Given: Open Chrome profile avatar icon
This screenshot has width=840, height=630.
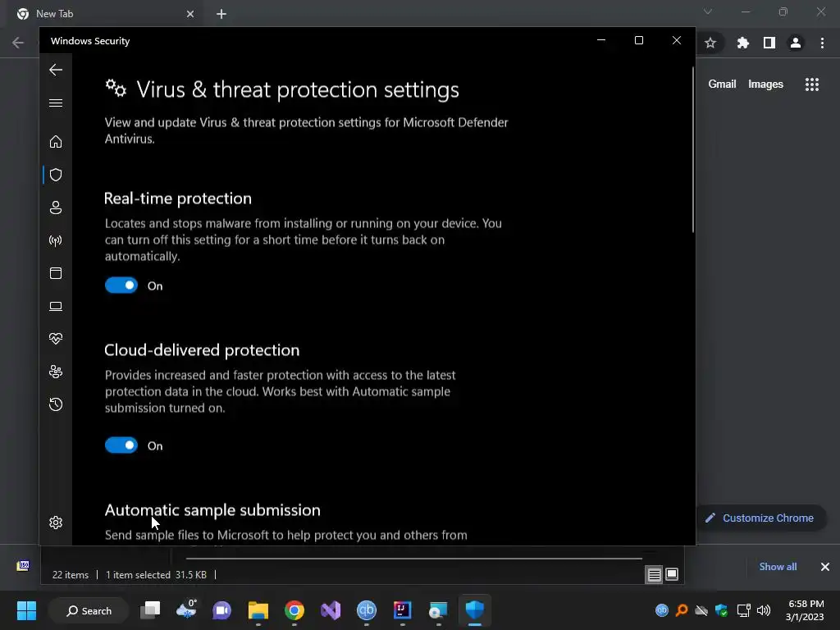Looking at the screenshot, I should tap(796, 43).
